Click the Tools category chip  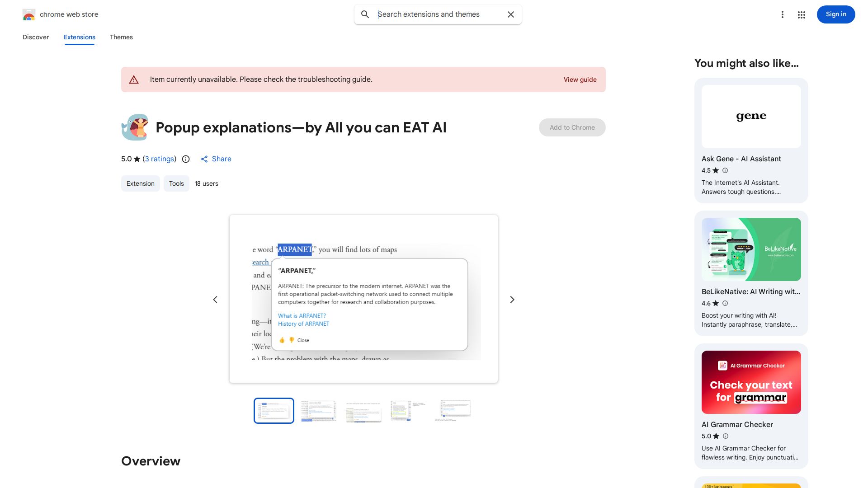pyautogui.click(x=176, y=183)
